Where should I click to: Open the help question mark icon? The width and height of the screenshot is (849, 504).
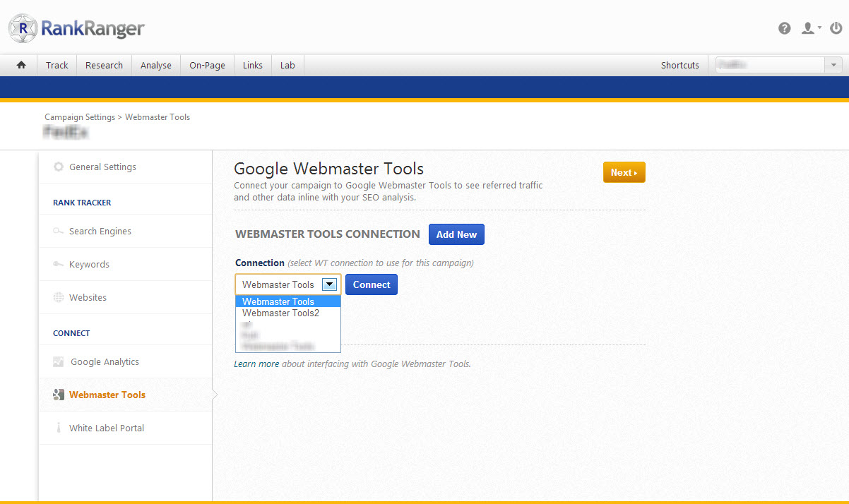coord(784,28)
